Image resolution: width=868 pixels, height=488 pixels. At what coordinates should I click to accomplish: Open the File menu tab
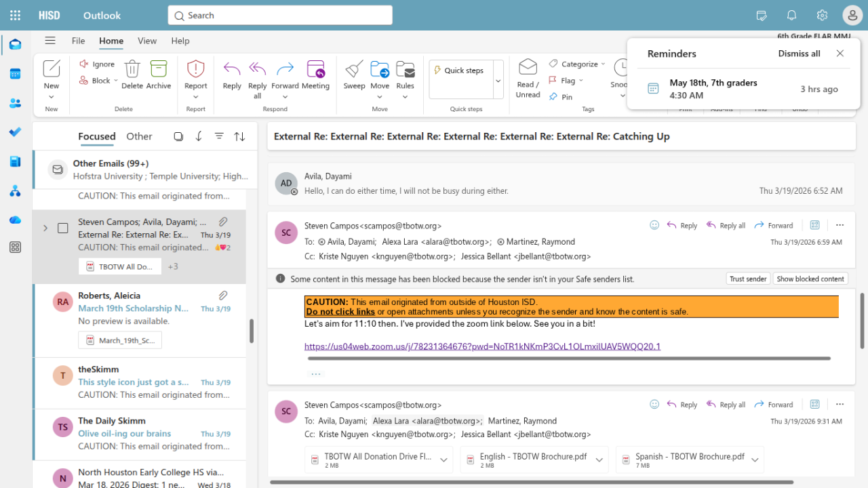click(x=78, y=41)
